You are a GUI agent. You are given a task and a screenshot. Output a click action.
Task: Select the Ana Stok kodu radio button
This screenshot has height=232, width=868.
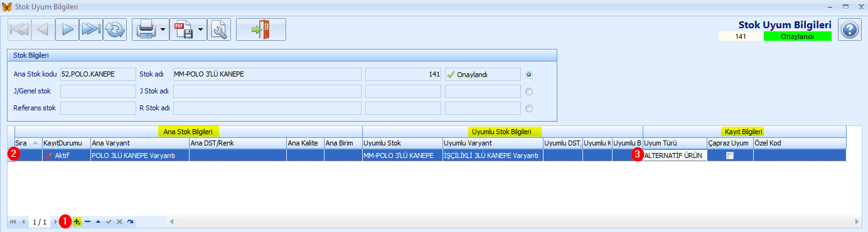[529, 74]
